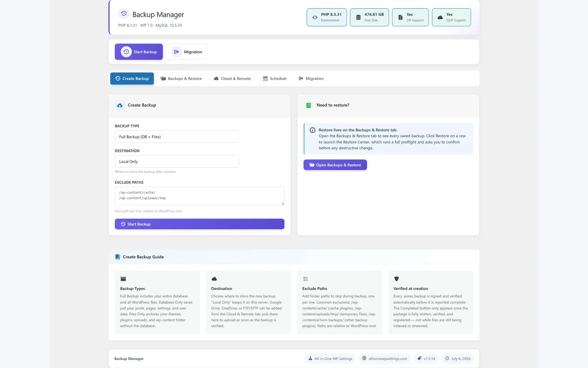588x368 pixels.
Task: Click the GZIP Support cloud icon
Action: click(x=440, y=17)
